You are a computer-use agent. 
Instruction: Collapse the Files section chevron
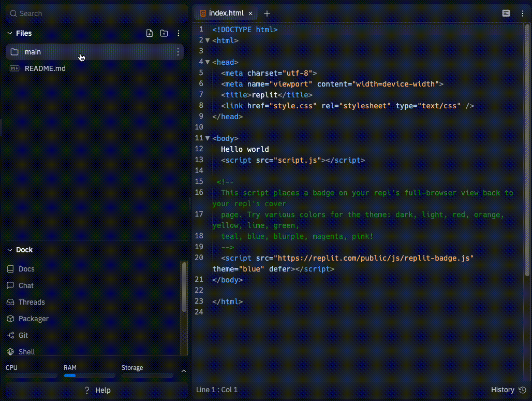coord(10,33)
